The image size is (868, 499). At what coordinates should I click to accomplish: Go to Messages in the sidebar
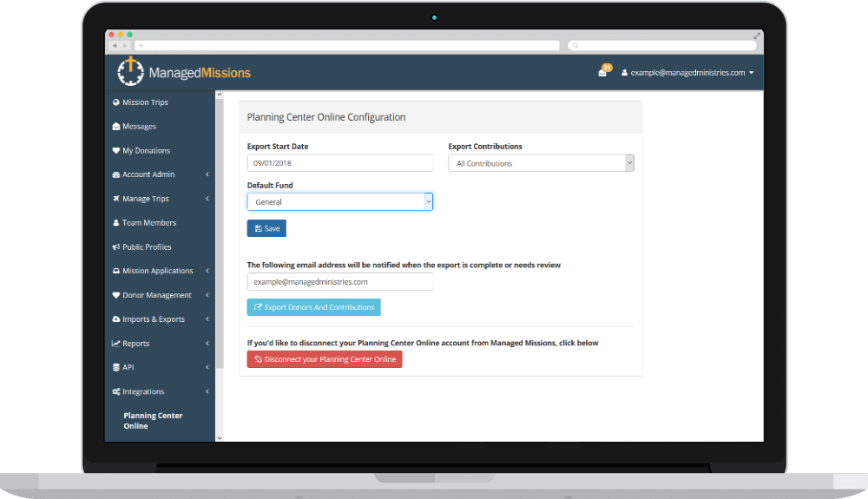tap(139, 126)
